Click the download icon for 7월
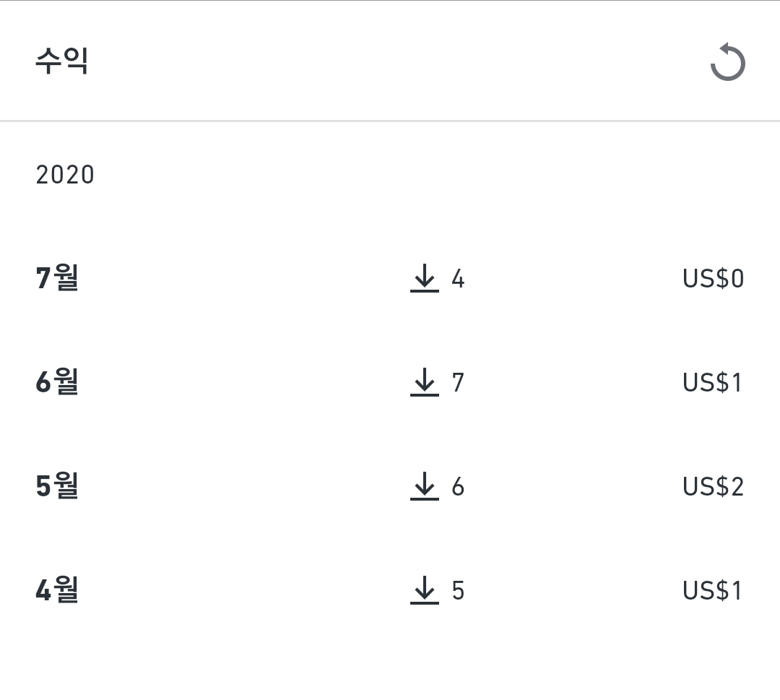 point(425,278)
